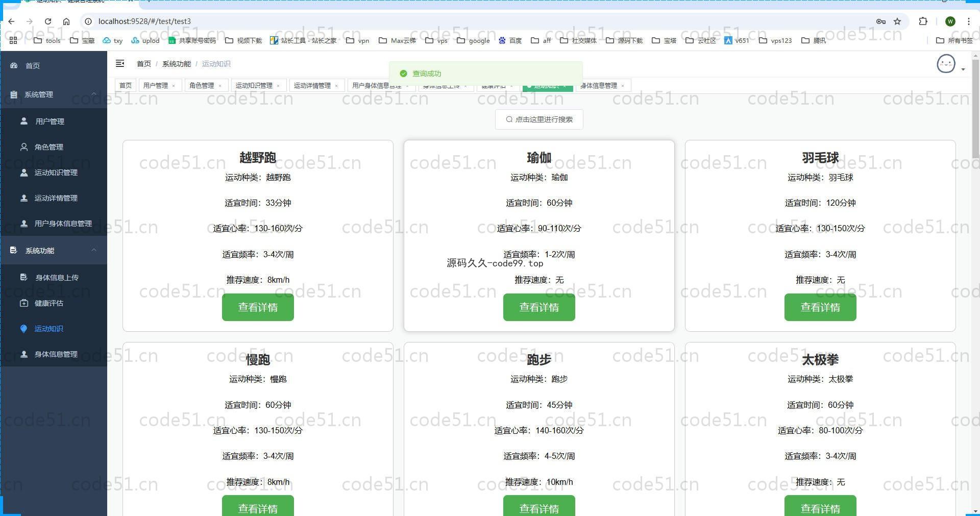
Task: Open the 共享账号密码 bookmark
Action: pos(192,40)
